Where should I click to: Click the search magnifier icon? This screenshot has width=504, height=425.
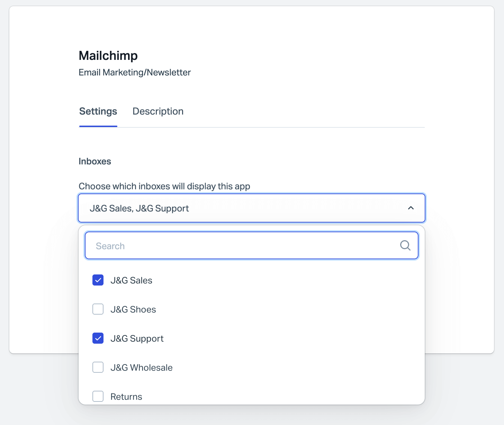405,245
